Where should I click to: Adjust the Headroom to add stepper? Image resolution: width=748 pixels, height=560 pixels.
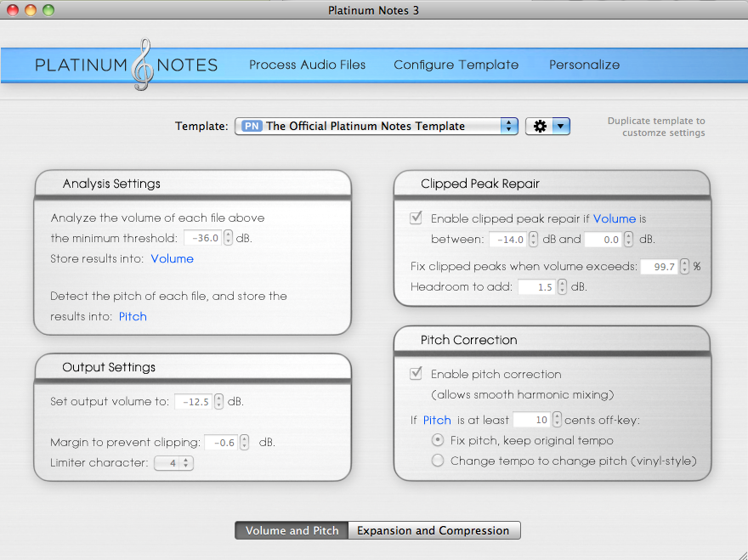pyautogui.click(x=562, y=286)
